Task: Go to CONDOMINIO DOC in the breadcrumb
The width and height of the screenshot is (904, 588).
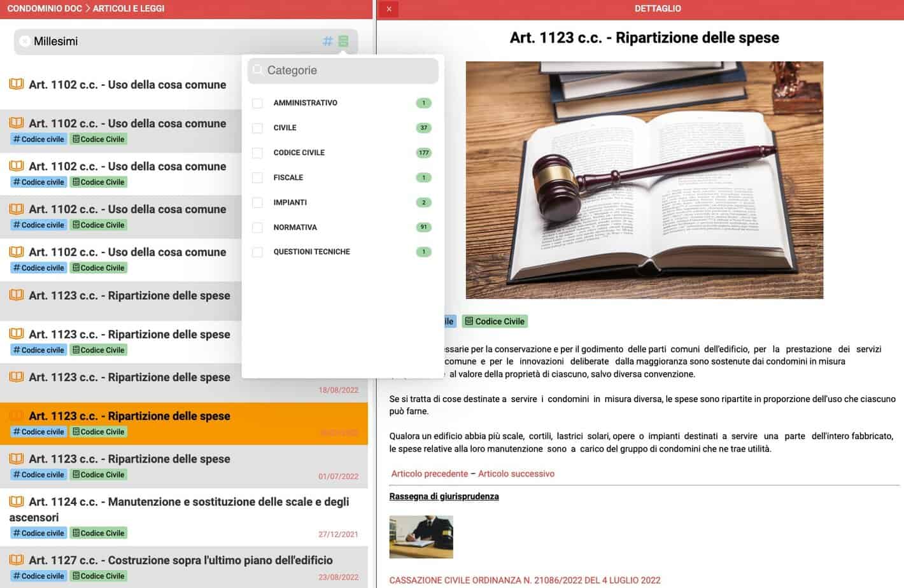Action: (x=45, y=9)
